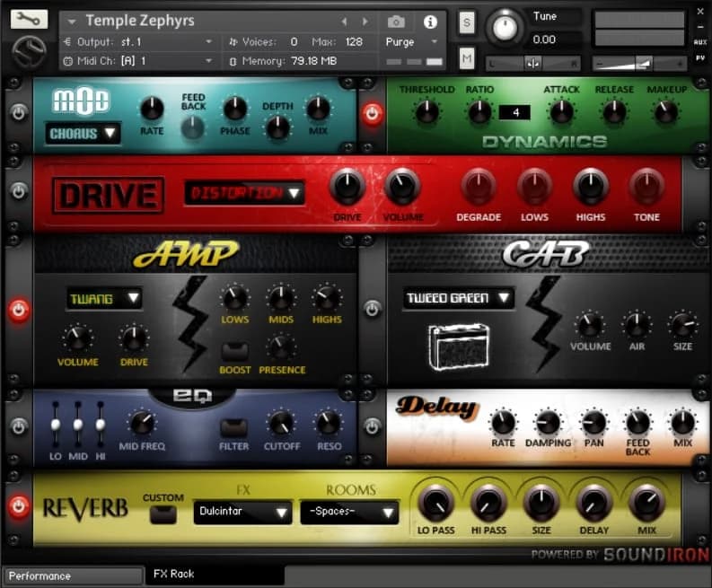Show instrument info with the i icon
Screen dimensions: 712x588
tap(430, 22)
